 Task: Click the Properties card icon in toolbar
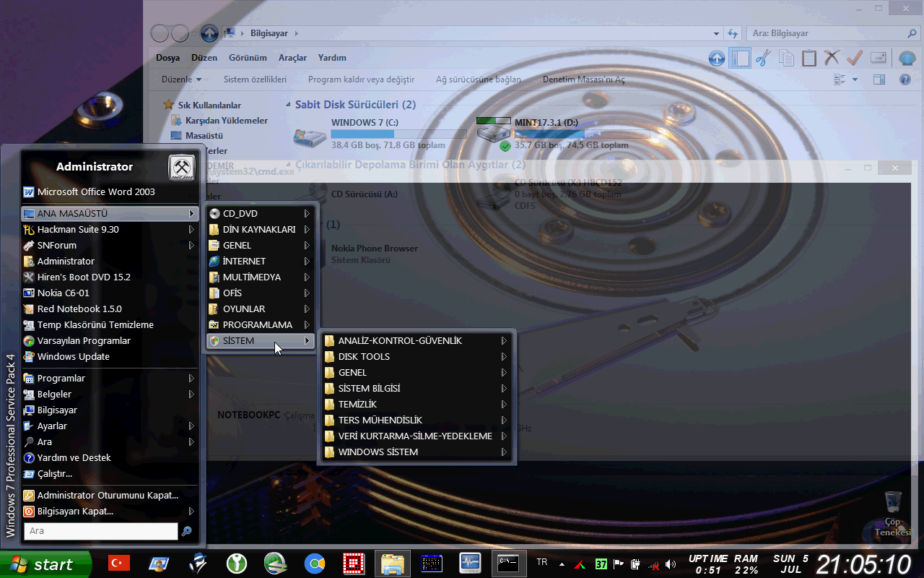pos(879,59)
